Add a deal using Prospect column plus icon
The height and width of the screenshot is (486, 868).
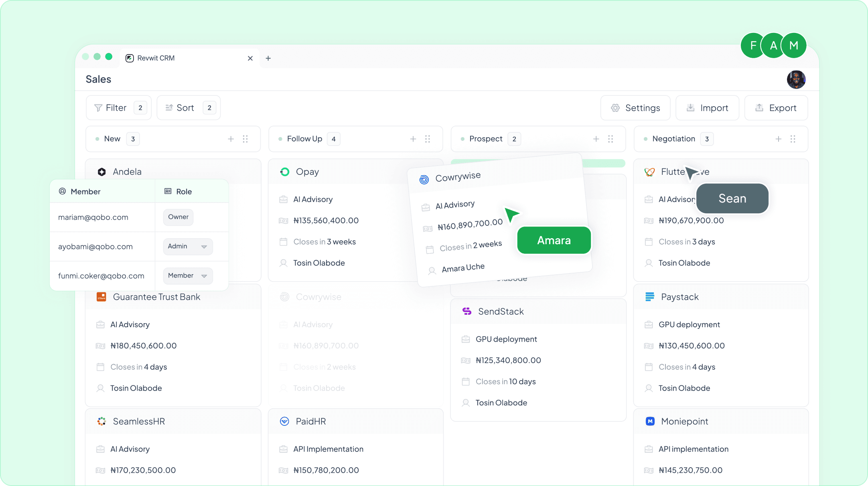pos(596,139)
